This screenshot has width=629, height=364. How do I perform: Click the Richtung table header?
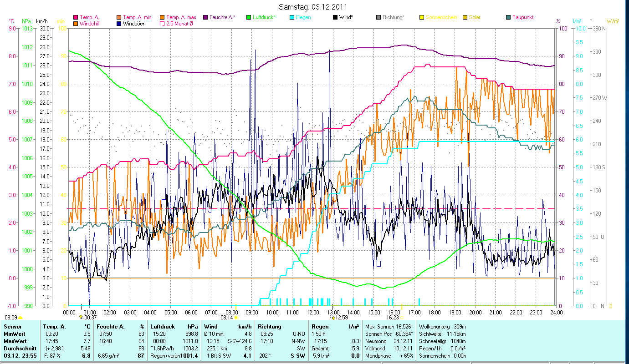point(270,326)
